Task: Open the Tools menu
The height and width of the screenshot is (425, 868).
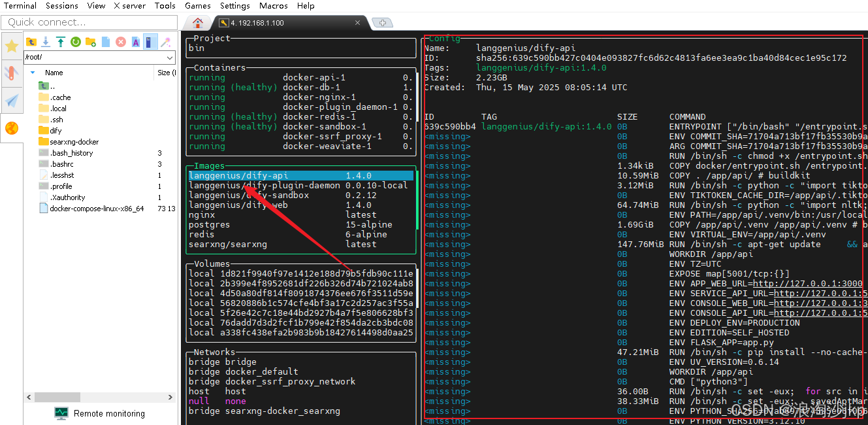Action: pos(165,5)
